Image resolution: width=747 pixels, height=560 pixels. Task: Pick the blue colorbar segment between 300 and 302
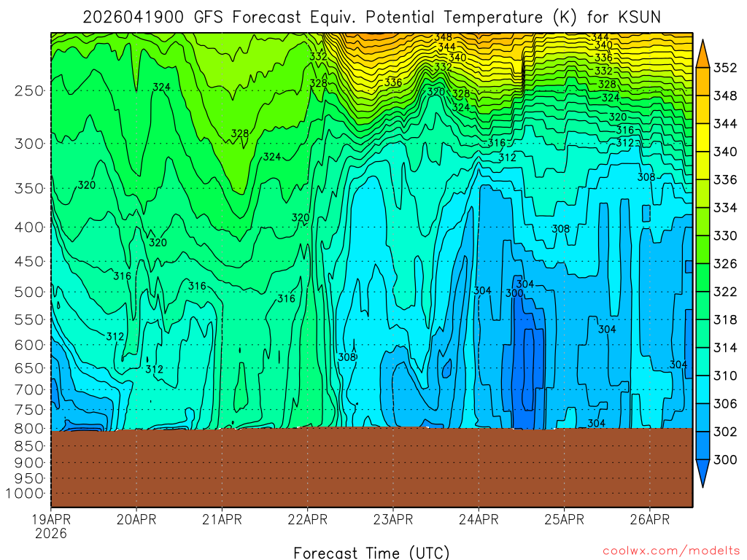click(703, 446)
